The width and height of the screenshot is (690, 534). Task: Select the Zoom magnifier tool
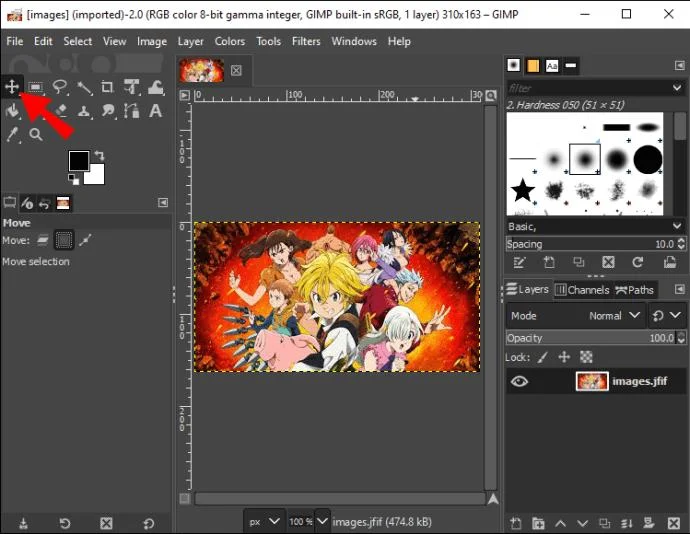click(x=36, y=135)
